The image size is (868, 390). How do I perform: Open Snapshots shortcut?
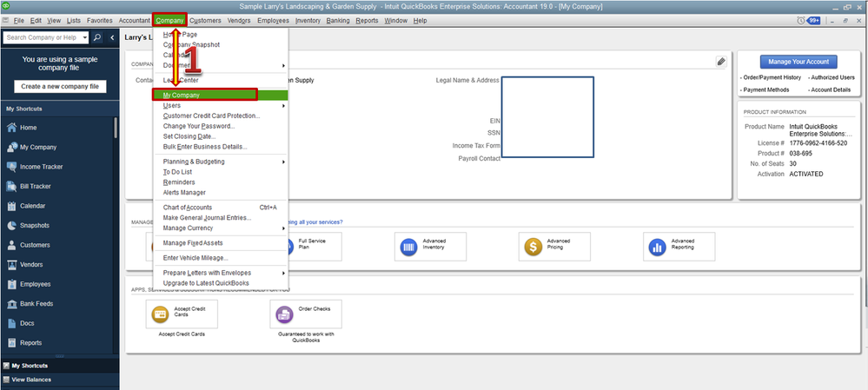click(x=28, y=226)
